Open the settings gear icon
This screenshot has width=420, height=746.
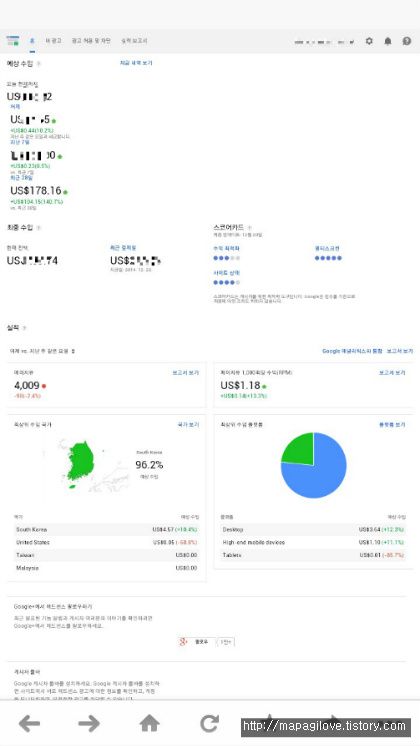click(369, 41)
